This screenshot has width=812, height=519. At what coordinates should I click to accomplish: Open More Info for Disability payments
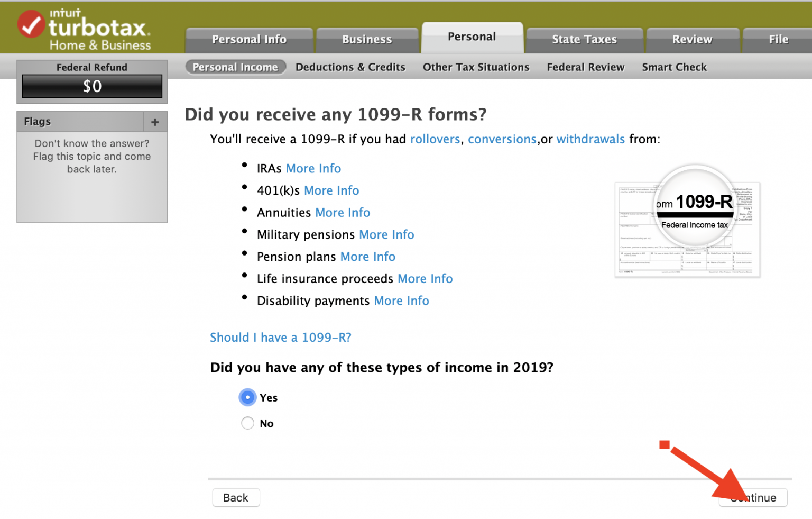401,301
